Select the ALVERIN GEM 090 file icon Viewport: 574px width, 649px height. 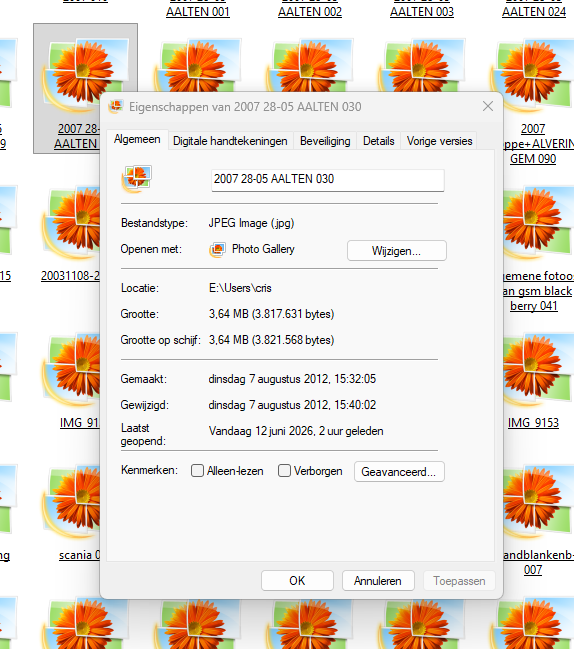coord(533,74)
